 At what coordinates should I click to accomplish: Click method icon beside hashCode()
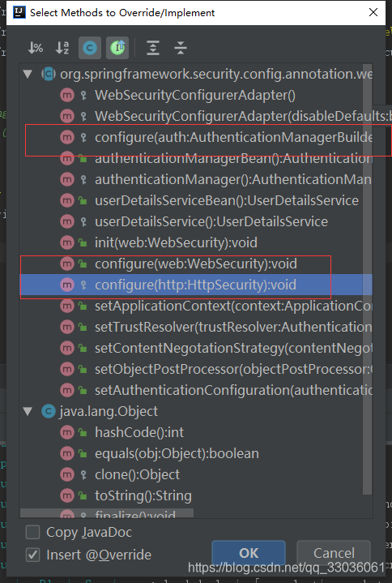point(66,432)
